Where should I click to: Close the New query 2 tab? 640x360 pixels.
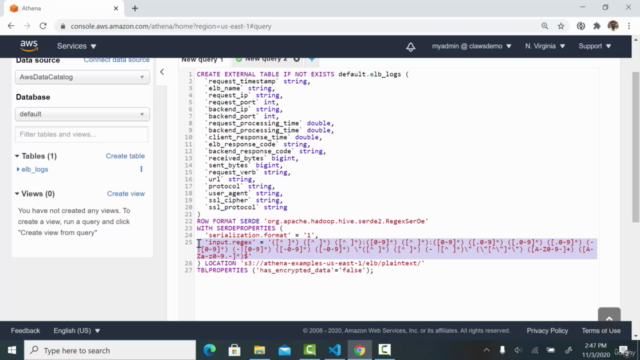297,60
